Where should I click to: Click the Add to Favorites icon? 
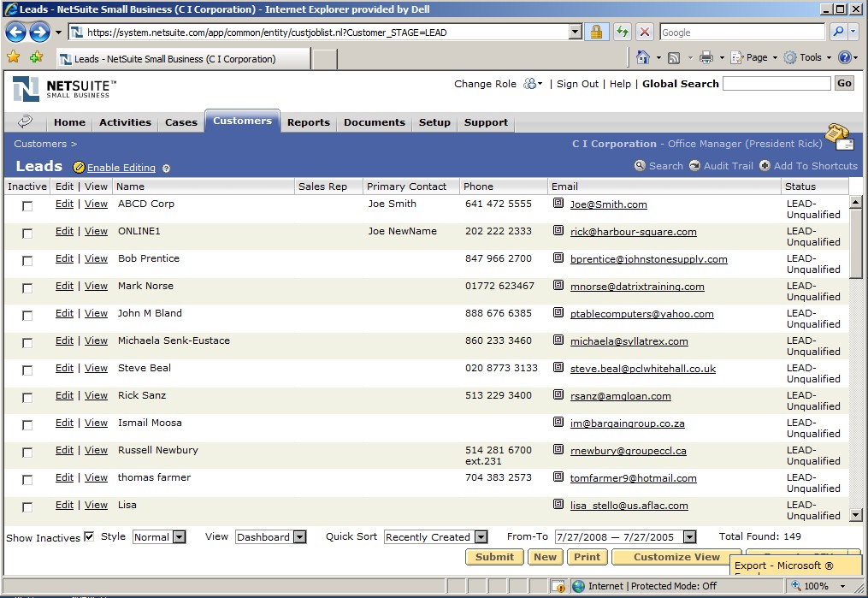[37, 57]
